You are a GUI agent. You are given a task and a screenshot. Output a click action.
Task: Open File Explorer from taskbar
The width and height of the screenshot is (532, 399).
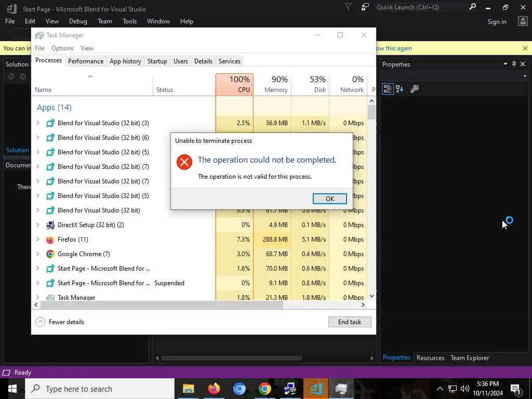[x=188, y=389]
